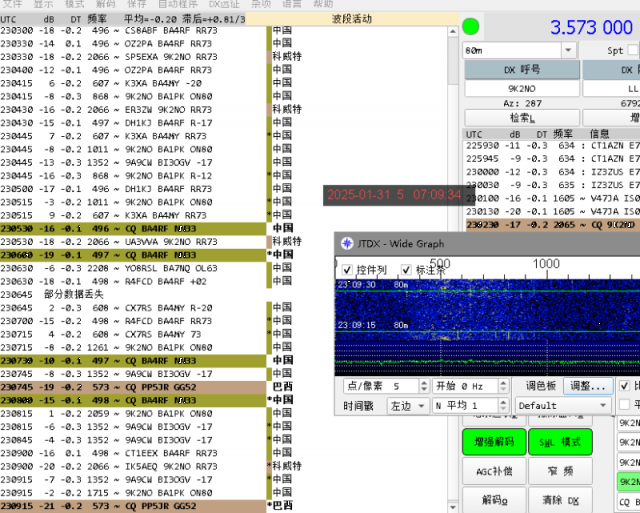Open the 解码 menu

coord(106,4)
